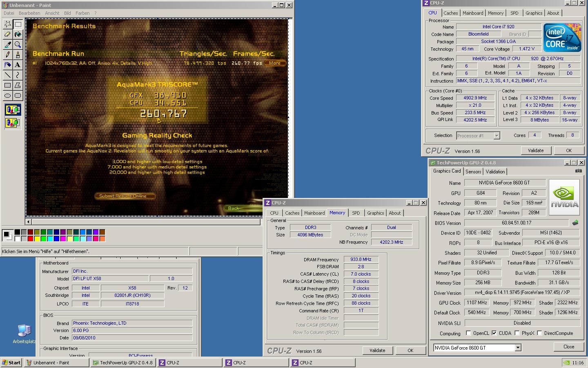Toggle the OpenCL checkbox in GPU-Z
The height and width of the screenshot is (368, 588).
point(468,333)
